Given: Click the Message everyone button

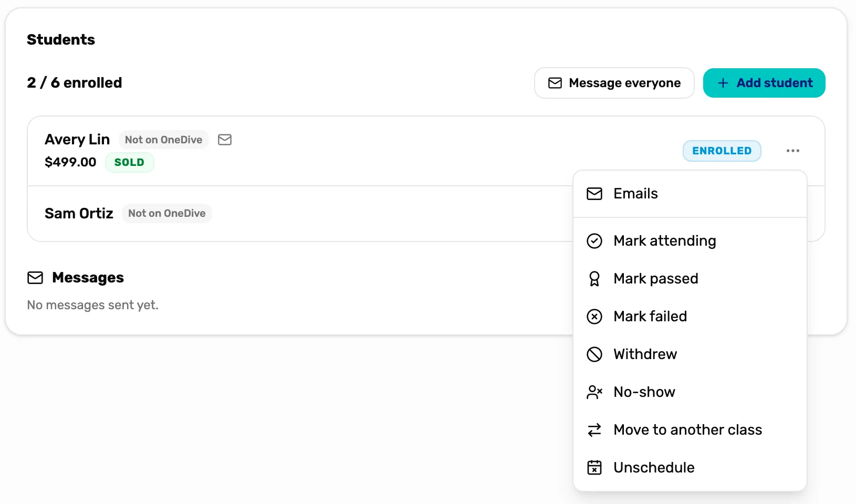Looking at the screenshot, I should click(x=614, y=83).
